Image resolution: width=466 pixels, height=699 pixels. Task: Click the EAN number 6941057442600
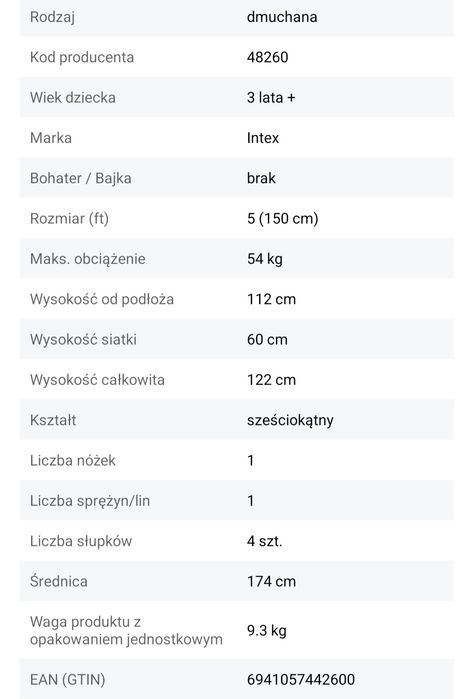[301, 679]
